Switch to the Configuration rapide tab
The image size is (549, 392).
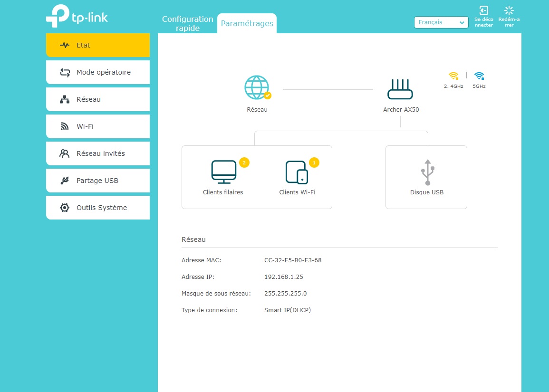click(187, 24)
